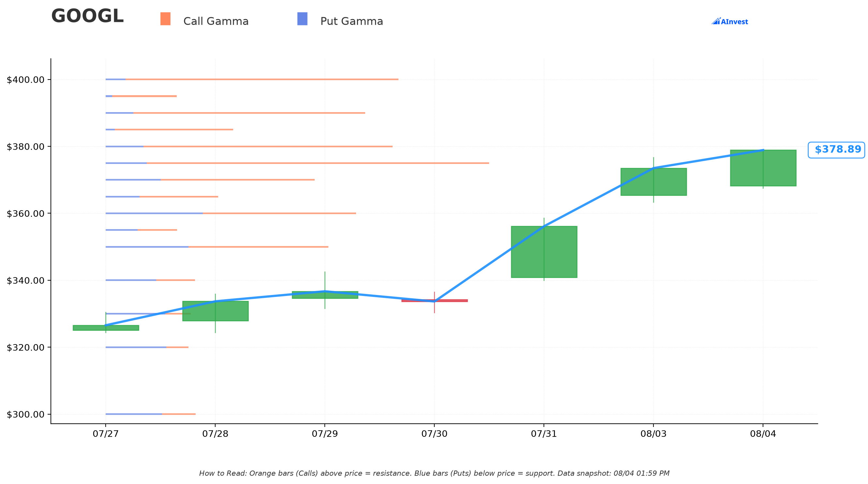Click the 07/31 date label

544,434
